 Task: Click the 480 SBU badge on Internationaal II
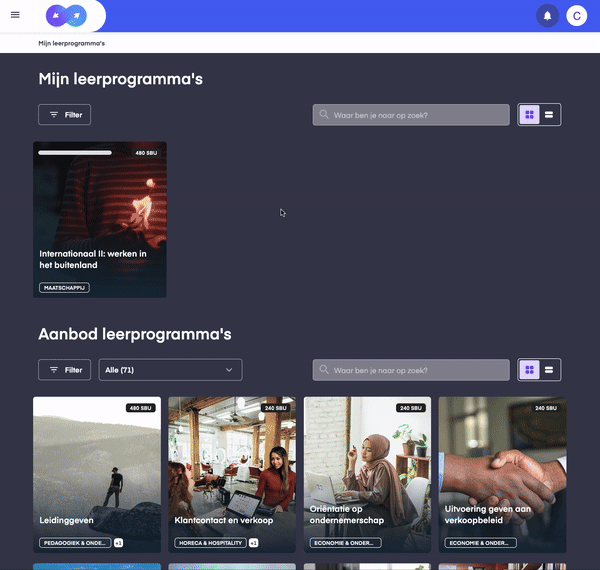pos(146,153)
